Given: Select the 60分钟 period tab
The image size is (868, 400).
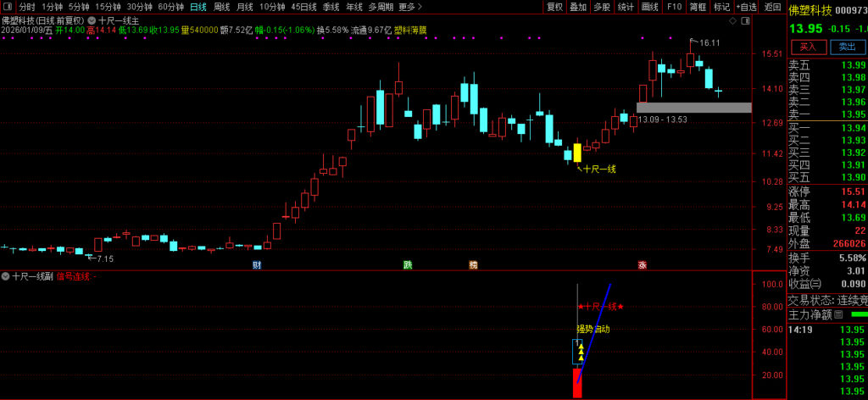Looking at the screenshot, I should [x=171, y=7].
